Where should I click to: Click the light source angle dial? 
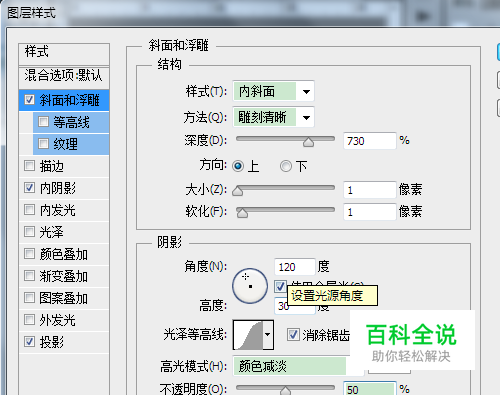point(250,286)
